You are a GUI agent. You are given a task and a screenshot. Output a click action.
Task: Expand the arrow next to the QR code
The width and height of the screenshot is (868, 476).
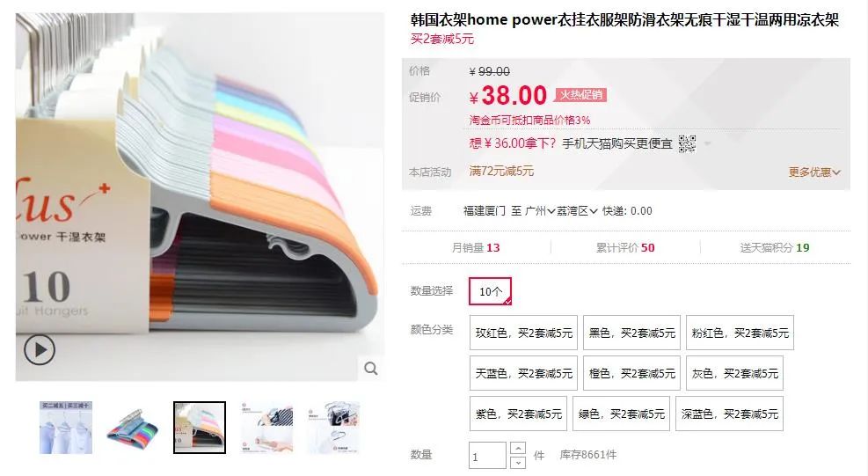pyautogui.click(x=707, y=144)
